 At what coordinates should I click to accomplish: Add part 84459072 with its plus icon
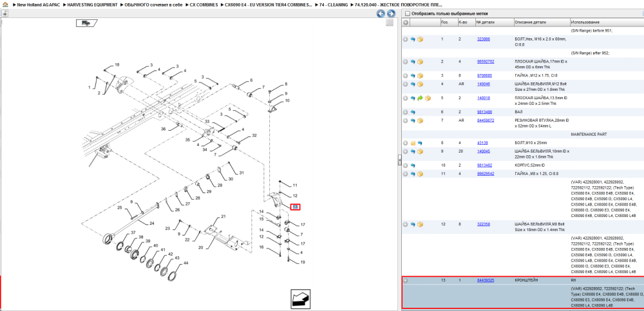click(405, 121)
